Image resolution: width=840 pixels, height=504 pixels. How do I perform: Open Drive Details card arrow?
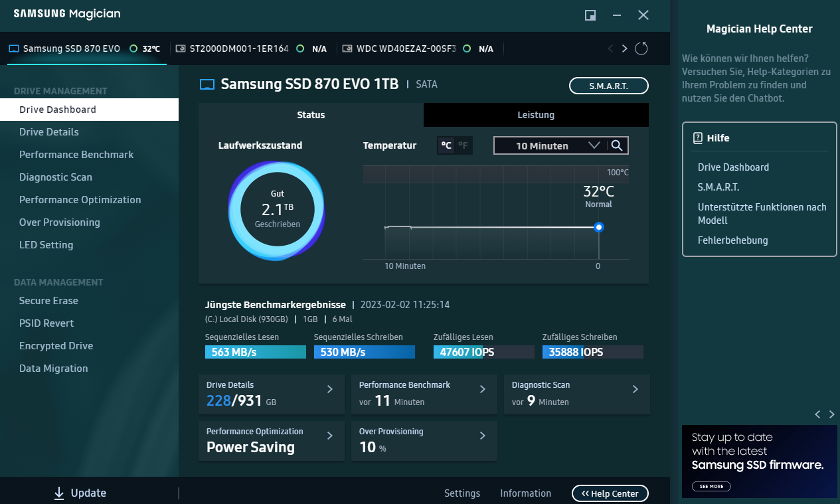[x=330, y=389]
